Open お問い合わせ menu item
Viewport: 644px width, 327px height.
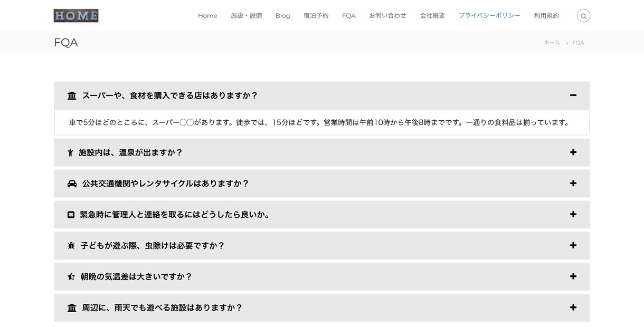click(388, 16)
